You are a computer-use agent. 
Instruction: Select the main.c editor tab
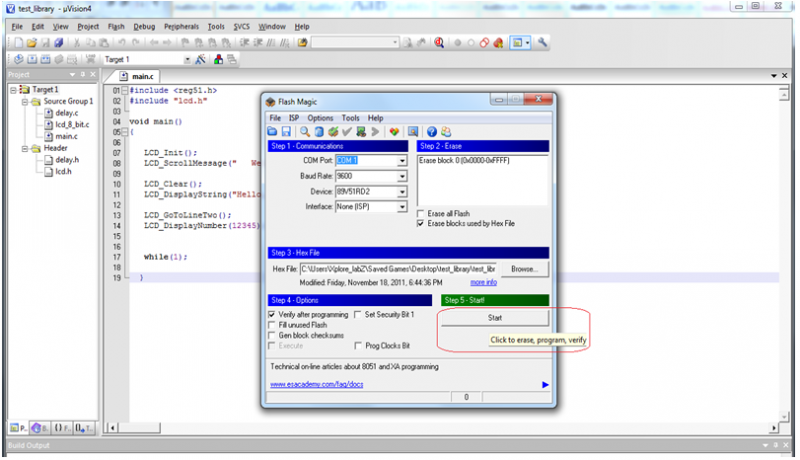click(137, 76)
